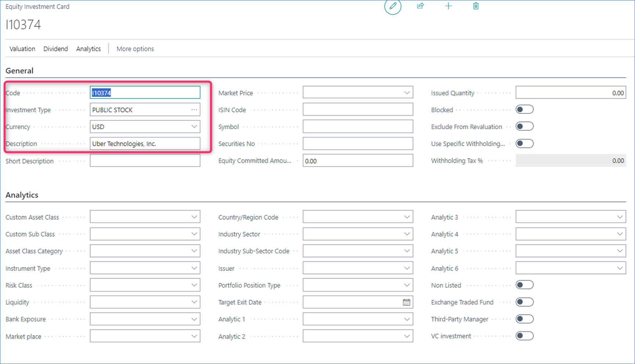Image resolution: width=635 pixels, height=364 pixels.
Task: Expand the Issuer dropdown
Action: pos(407,268)
